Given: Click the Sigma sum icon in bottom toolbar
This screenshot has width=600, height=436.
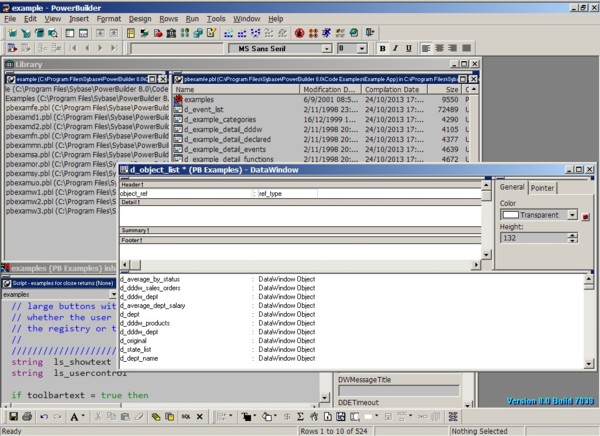Looking at the screenshot, I should pyautogui.click(x=300, y=416).
